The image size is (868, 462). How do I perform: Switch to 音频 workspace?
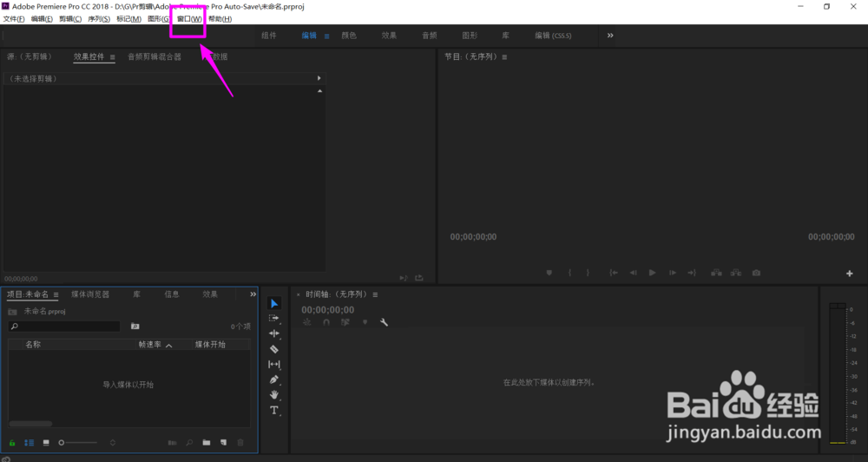pos(430,36)
